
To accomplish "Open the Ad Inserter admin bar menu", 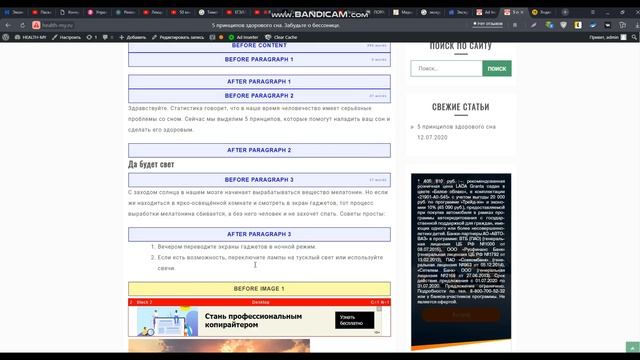I will [243, 37].
